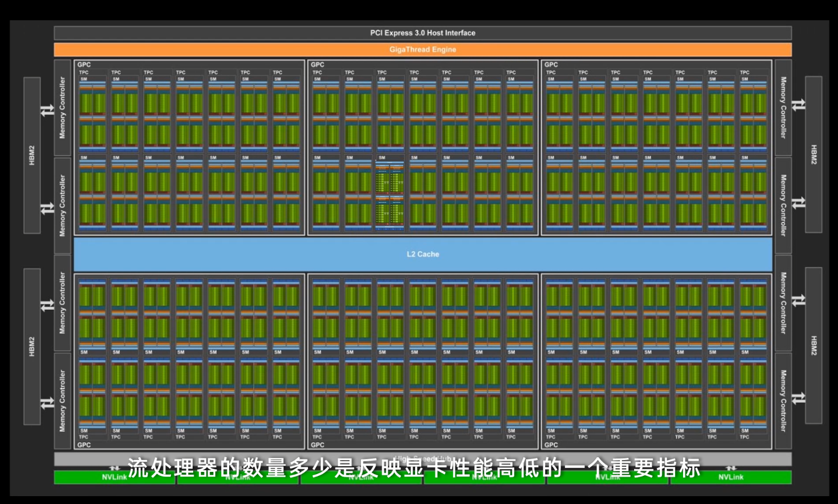
Task: Click the GPC label of bottom-left cluster
Action: click(x=84, y=445)
